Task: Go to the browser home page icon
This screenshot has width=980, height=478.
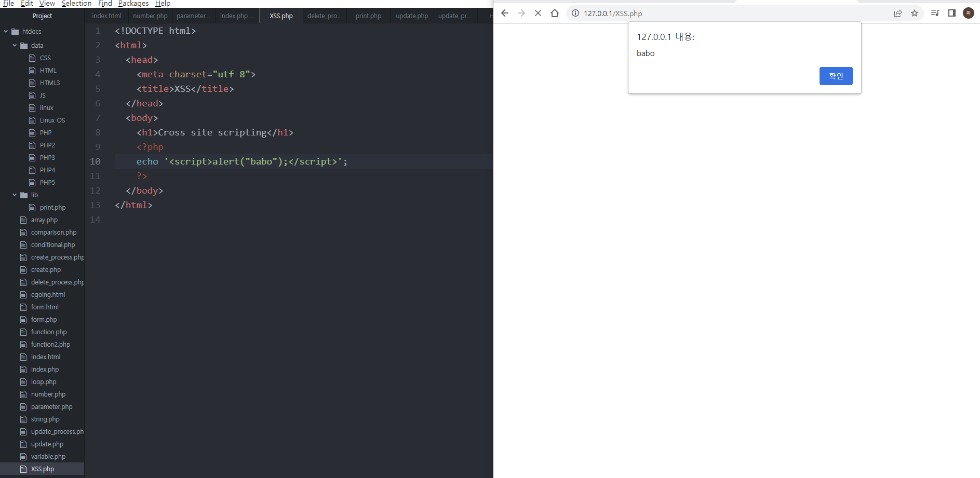Action: pos(555,13)
